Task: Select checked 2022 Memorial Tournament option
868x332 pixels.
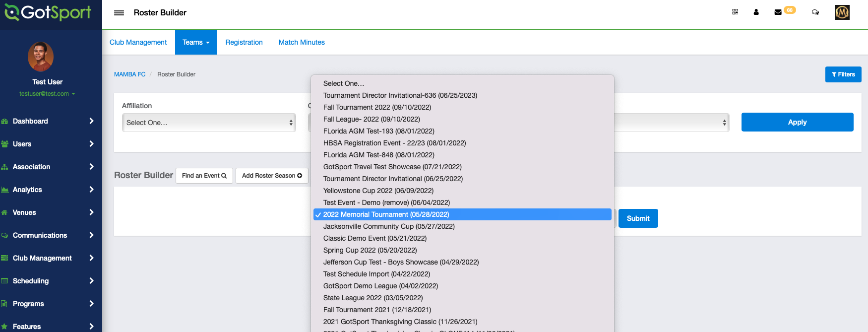Action: click(x=462, y=214)
